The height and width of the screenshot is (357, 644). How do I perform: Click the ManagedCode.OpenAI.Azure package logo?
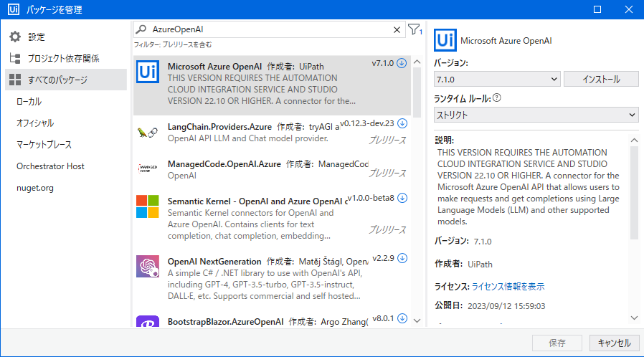(148, 168)
